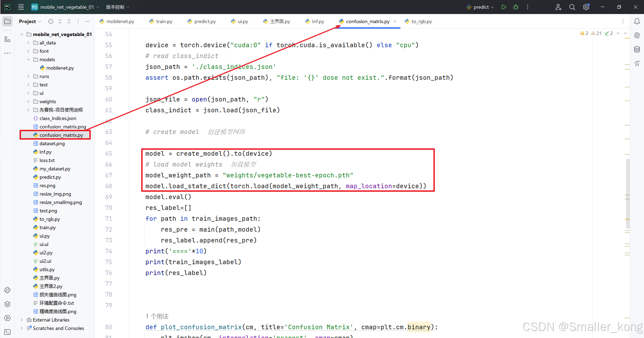Expand the font folder
The width and height of the screenshot is (644, 338).
coord(28,51)
